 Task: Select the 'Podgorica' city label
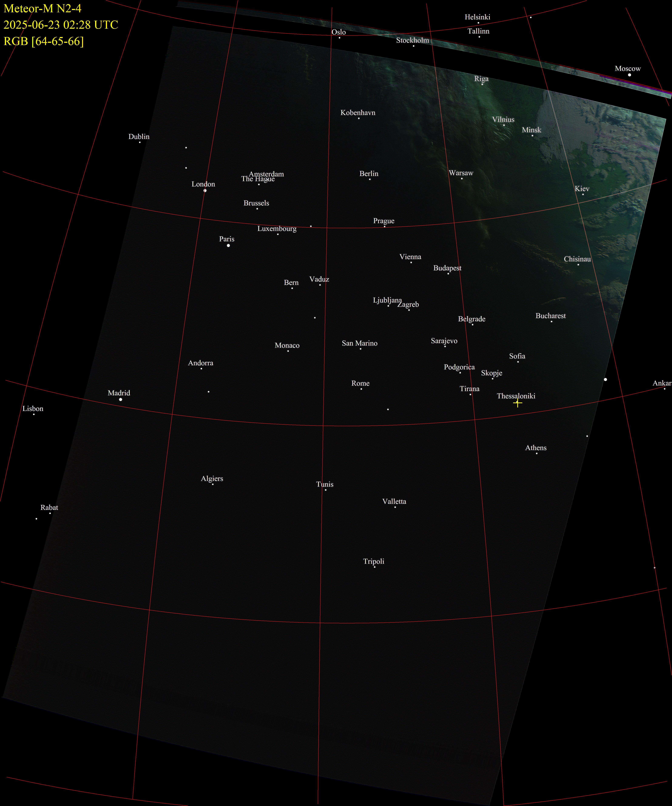459,367
